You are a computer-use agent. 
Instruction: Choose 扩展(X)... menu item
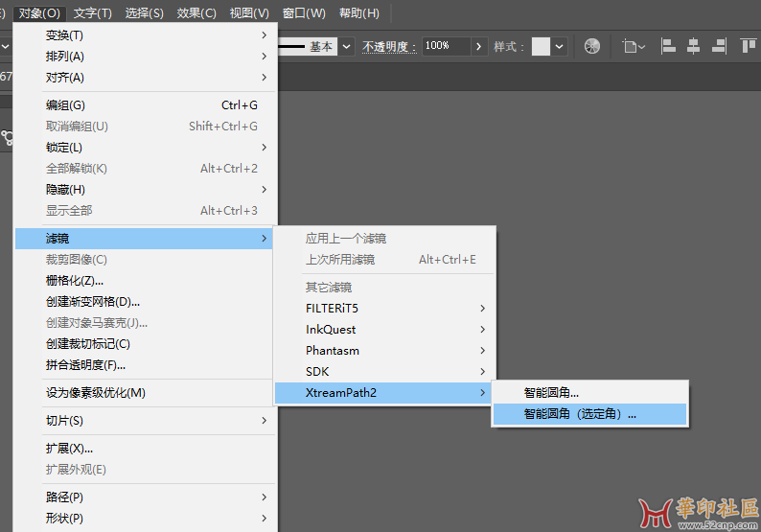(144, 449)
